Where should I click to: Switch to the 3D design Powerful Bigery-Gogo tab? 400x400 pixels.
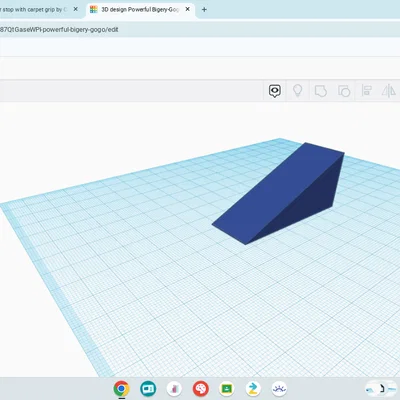coord(140,9)
